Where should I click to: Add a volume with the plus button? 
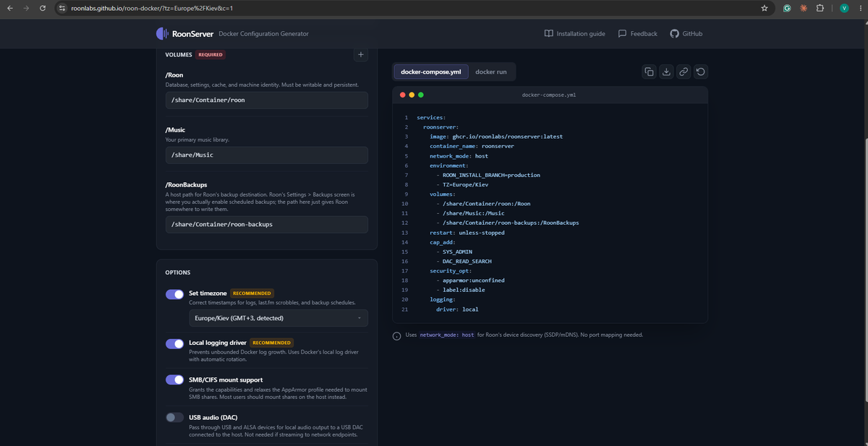click(361, 54)
